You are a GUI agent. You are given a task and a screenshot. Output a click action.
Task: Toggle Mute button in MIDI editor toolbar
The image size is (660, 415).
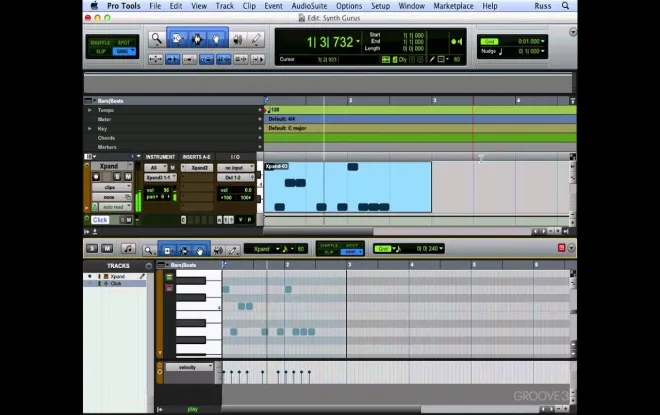pyautogui.click(x=107, y=249)
